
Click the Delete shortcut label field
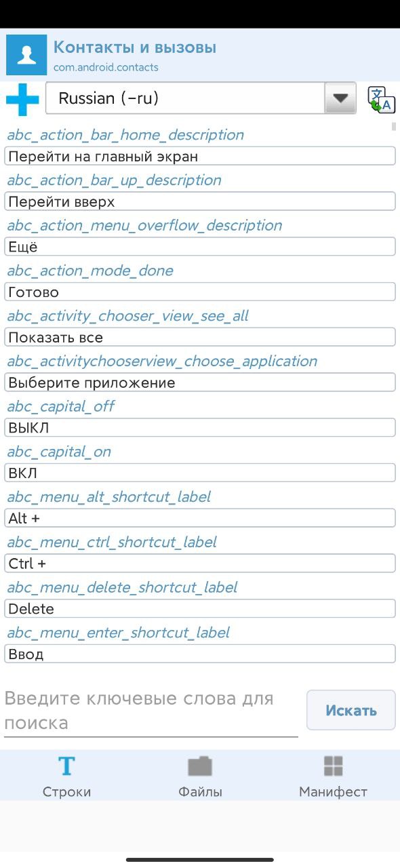click(200, 609)
